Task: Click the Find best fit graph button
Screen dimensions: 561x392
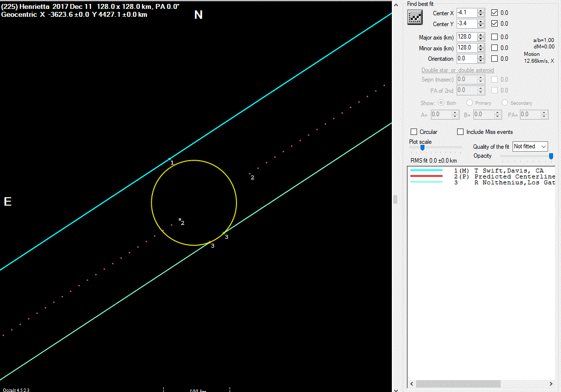Action: tap(415, 17)
